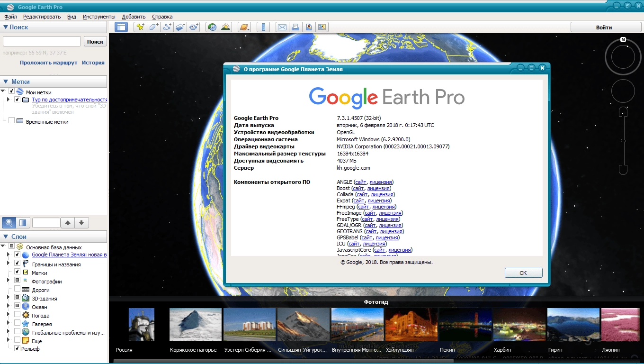Select the Add Placemark pushpin tool

click(140, 27)
